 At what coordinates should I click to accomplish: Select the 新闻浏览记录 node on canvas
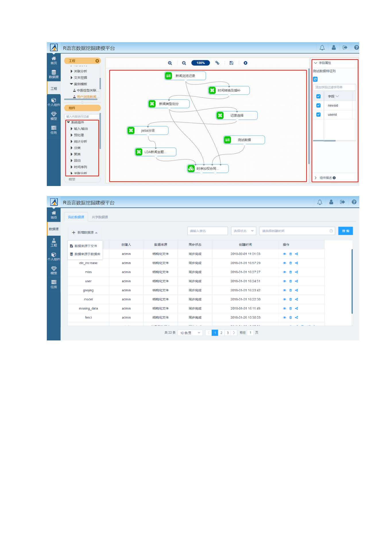click(185, 76)
